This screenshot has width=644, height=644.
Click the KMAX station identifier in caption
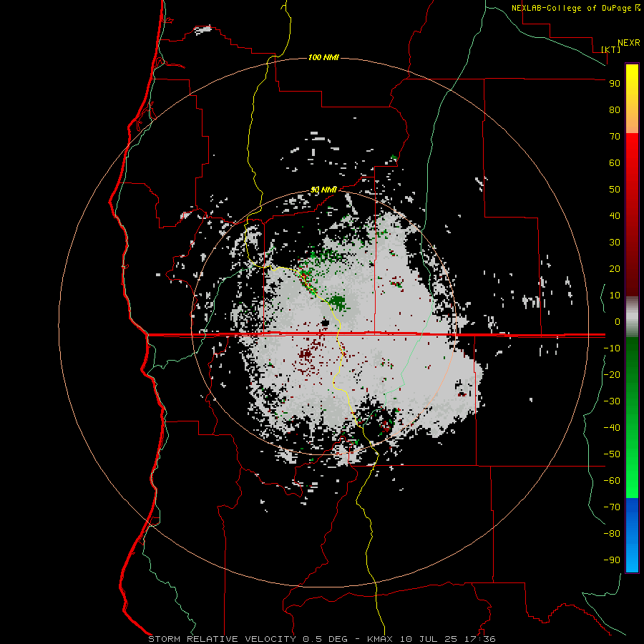pyautogui.click(x=379, y=639)
